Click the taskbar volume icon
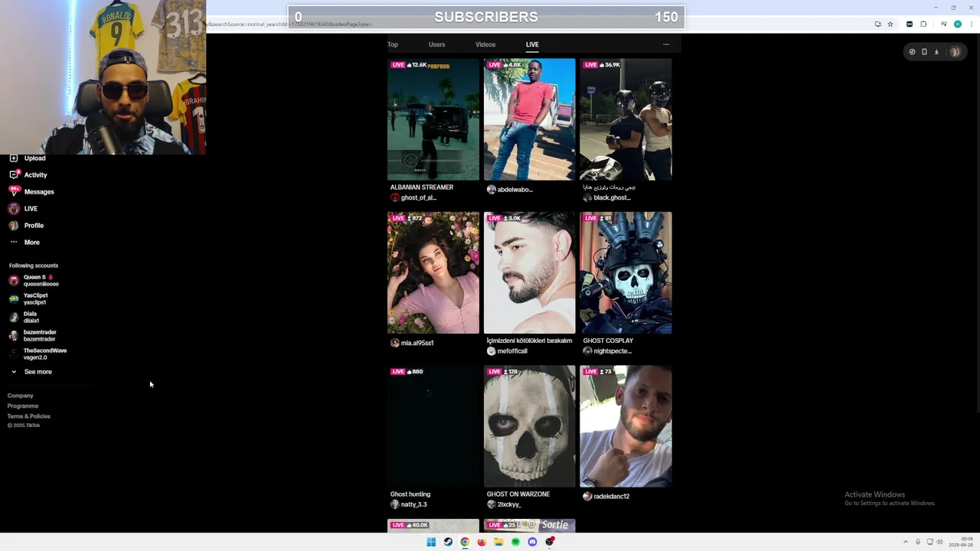Viewport: 980px width, 551px height. pyautogui.click(x=939, y=542)
